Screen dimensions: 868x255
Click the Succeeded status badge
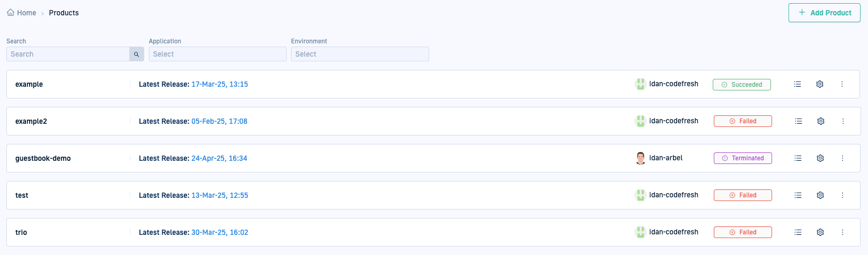tap(741, 85)
